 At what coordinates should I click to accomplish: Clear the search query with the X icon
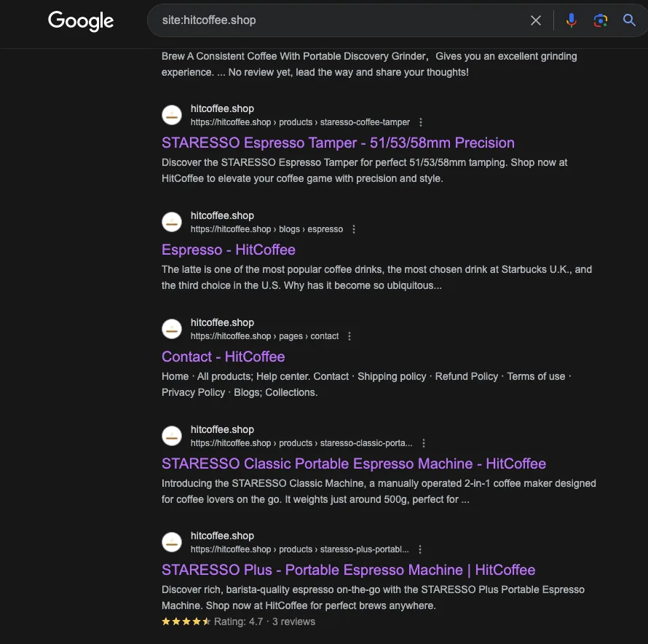point(536,20)
